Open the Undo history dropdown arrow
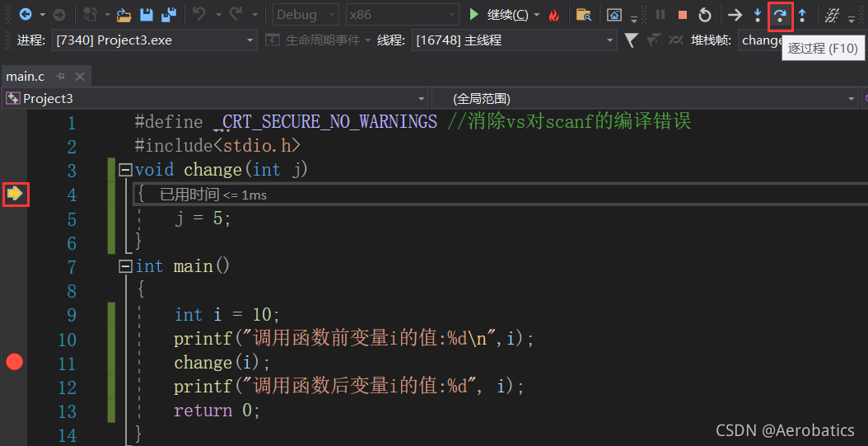This screenshot has width=868, height=446. (x=218, y=15)
